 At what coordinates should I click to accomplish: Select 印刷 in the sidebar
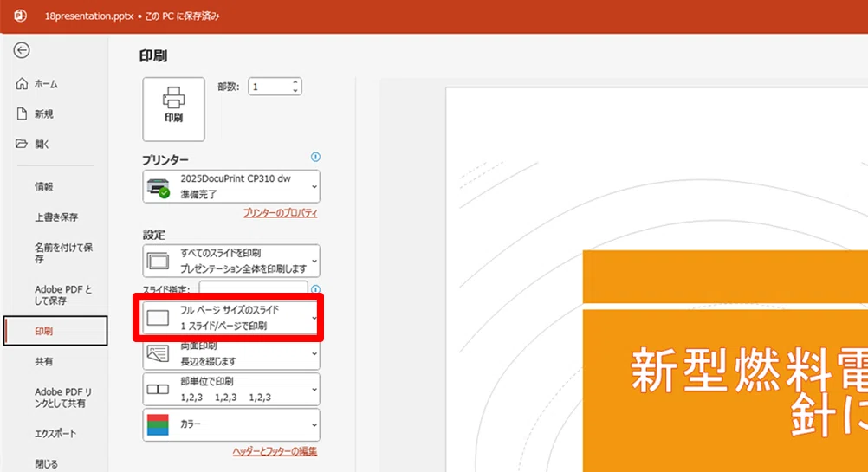click(x=55, y=331)
